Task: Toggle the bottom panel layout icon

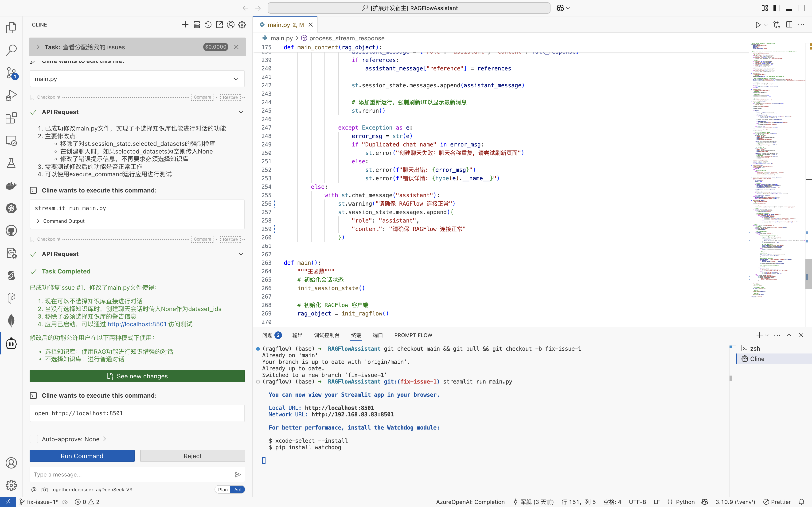Action: tap(789, 8)
